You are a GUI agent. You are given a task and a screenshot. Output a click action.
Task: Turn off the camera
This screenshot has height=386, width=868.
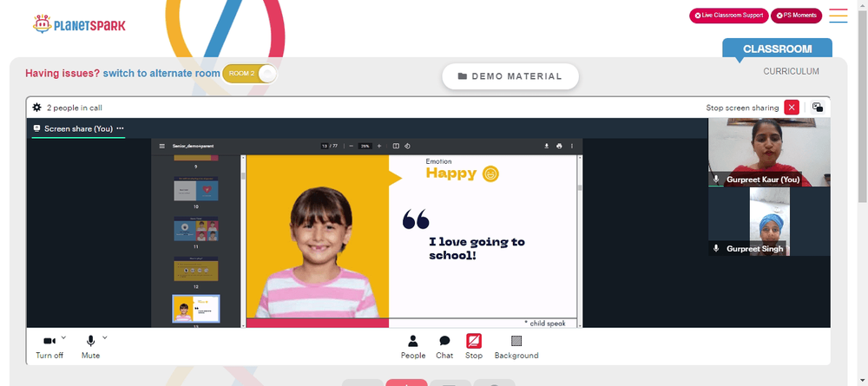coord(49,347)
